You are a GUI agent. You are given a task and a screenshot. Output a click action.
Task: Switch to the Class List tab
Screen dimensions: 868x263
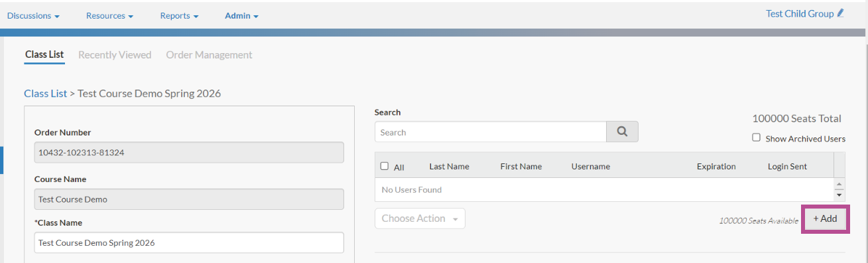click(44, 54)
